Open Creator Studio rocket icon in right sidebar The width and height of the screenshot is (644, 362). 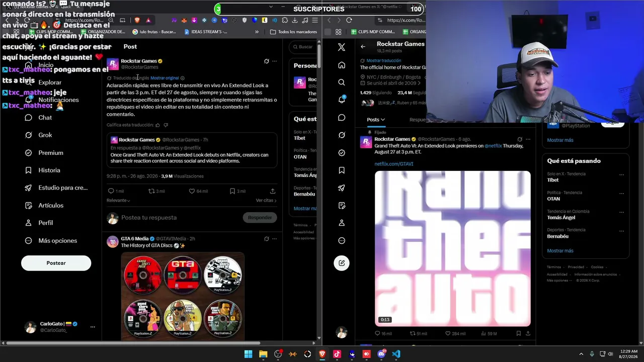pyautogui.click(x=342, y=188)
